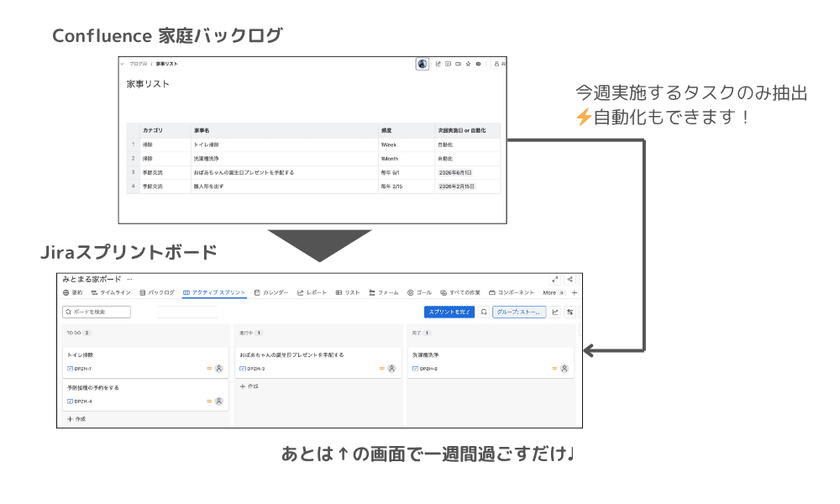
Task: Click the 家事リスト page title
Action: 148,84
